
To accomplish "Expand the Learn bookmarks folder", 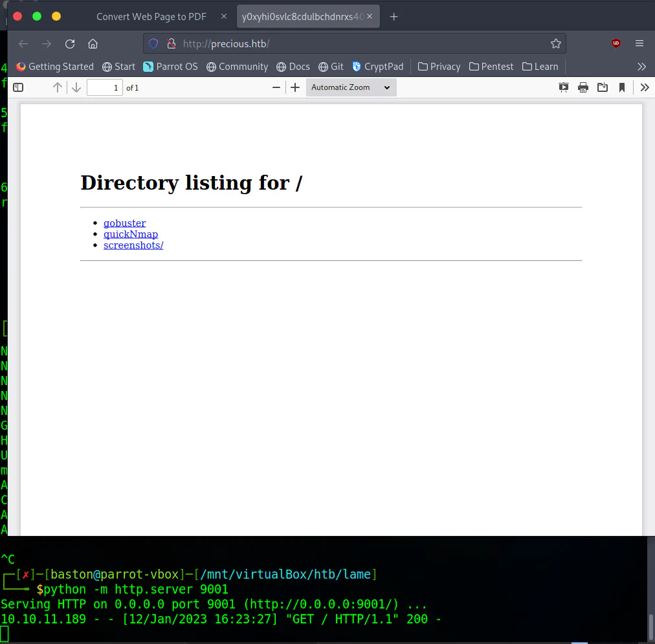I will coord(540,67).
